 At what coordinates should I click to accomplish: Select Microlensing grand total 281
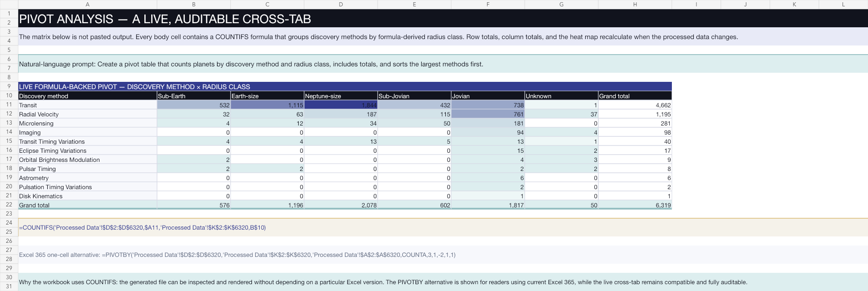(x=635, y=123)
